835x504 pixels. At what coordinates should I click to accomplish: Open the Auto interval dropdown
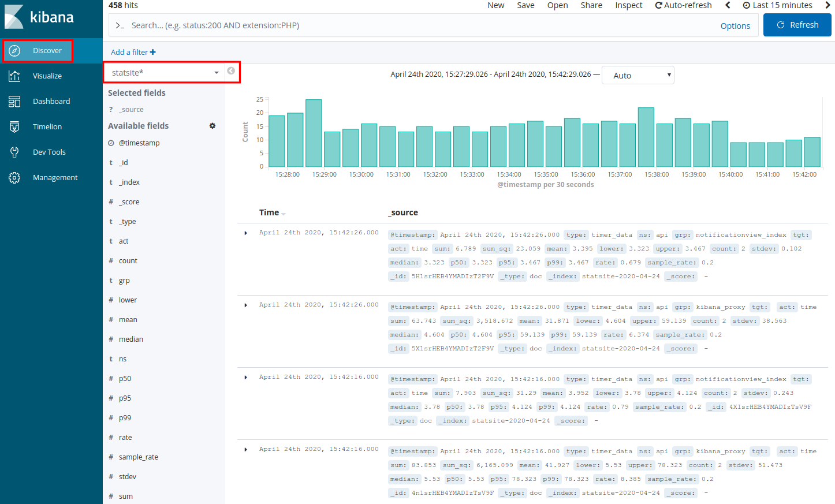click(638, 76)
